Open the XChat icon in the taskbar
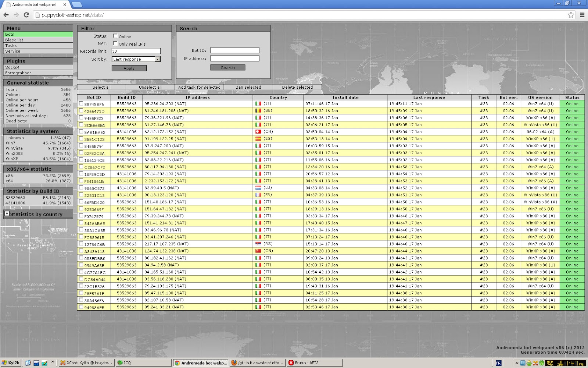The height and width of the screenshot is (368, 588). pyautogui.click(x=63, y=363)
